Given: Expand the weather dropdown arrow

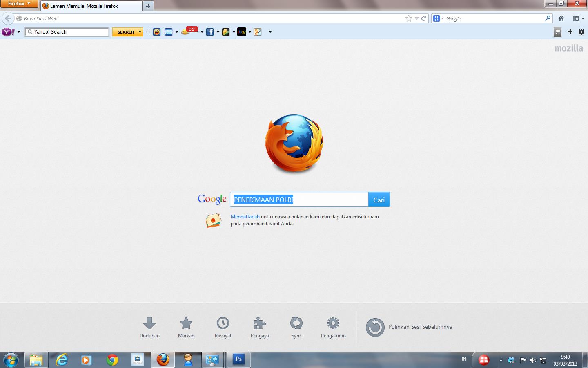Looking at the screenshot, I should tap(202, 32).
